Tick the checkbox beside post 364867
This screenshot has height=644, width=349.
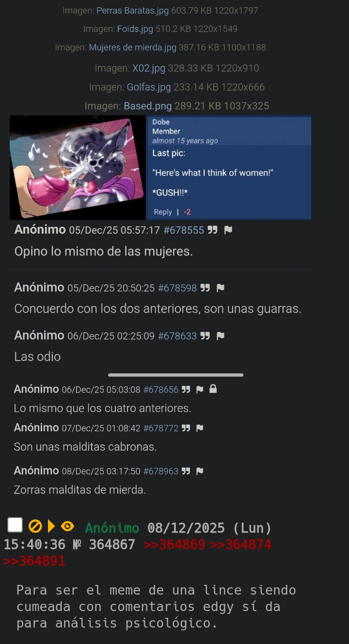(x=15, y=525)
